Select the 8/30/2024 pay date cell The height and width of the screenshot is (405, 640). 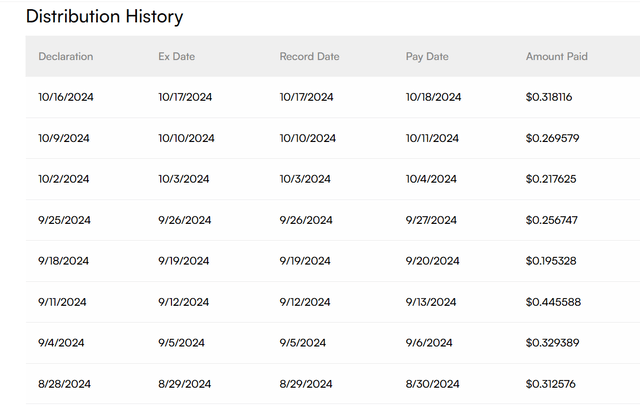pyautogui.click(x=431, y=384)
